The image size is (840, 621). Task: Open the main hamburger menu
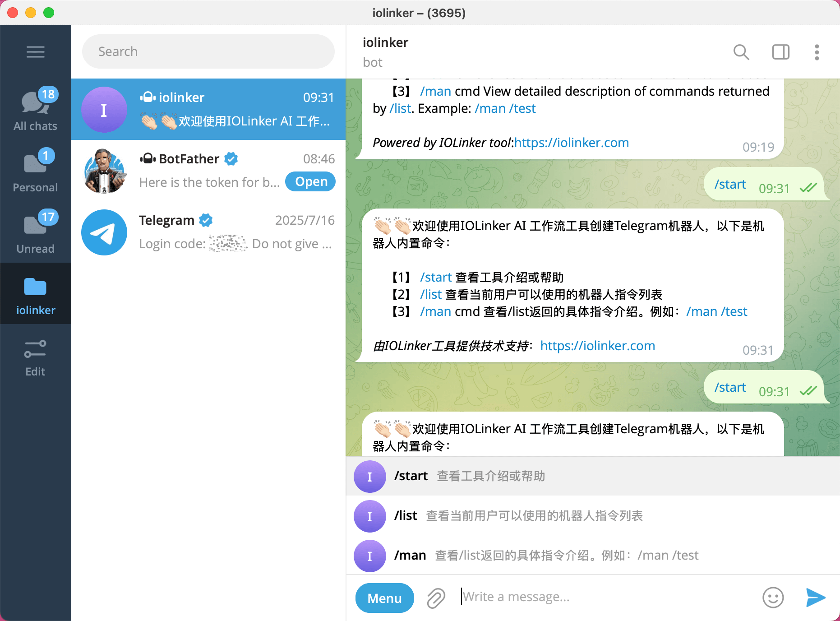[x=36, y=51]
